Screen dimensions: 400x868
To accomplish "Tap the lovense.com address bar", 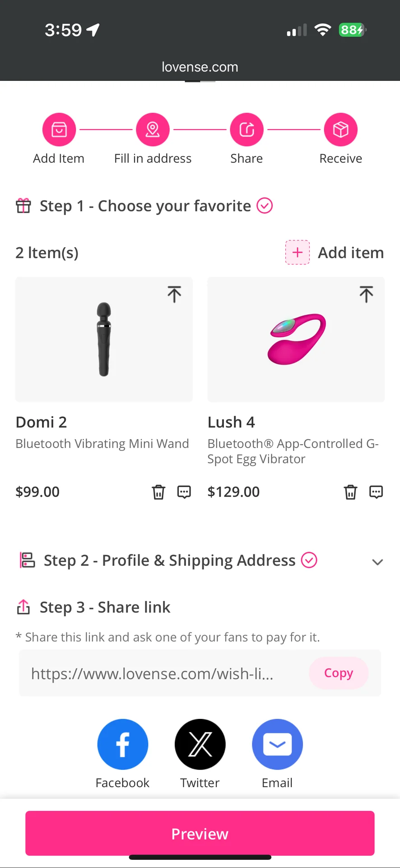I will pos(200,67).
